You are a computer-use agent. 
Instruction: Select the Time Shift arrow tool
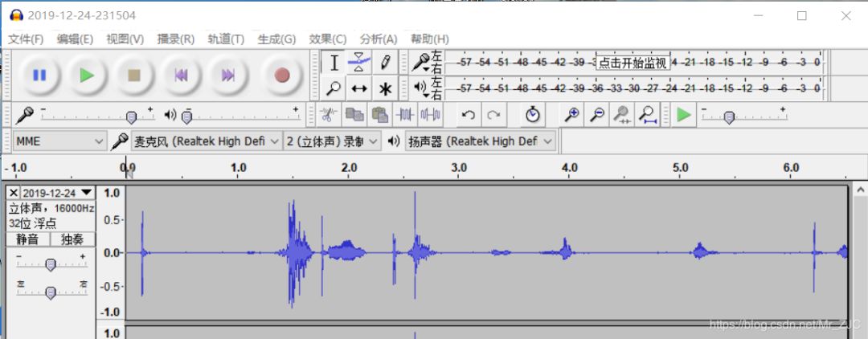click(359, 88)
